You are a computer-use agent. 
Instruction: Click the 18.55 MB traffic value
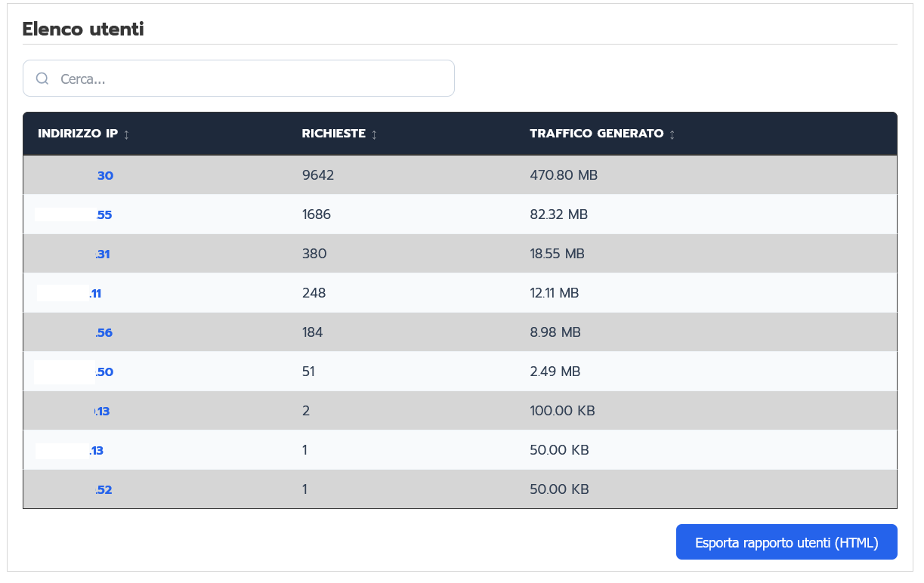pos(557,254)
